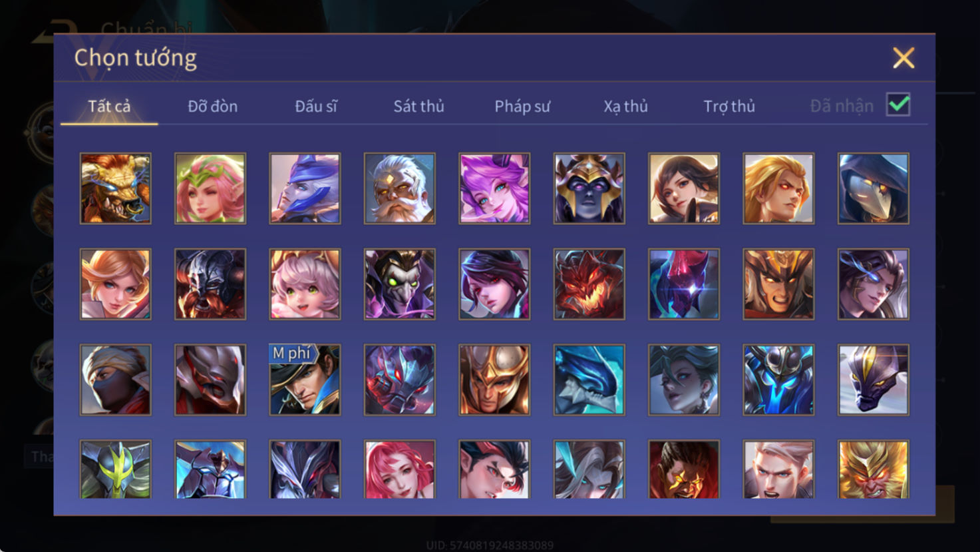Pick the masked ninja hero portrait
The width and height of the screenshot is (980, 552).
click(x=116, y=380)
